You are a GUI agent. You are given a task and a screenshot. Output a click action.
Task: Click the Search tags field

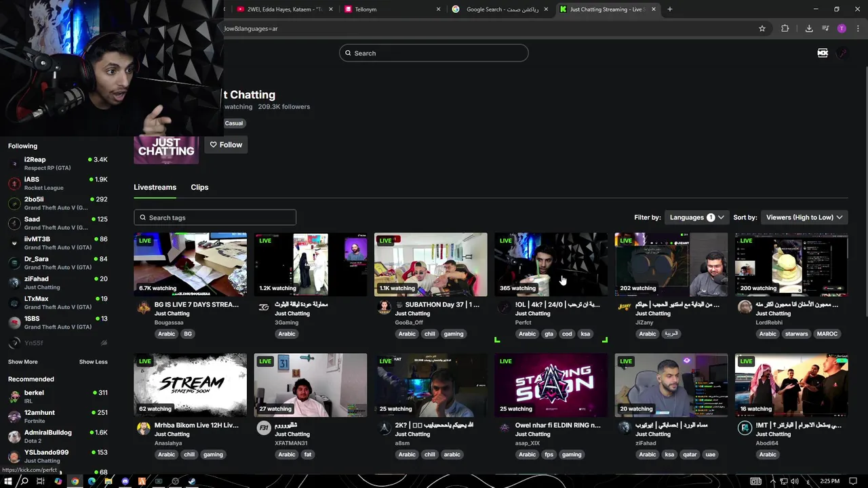tap(215, 218)
